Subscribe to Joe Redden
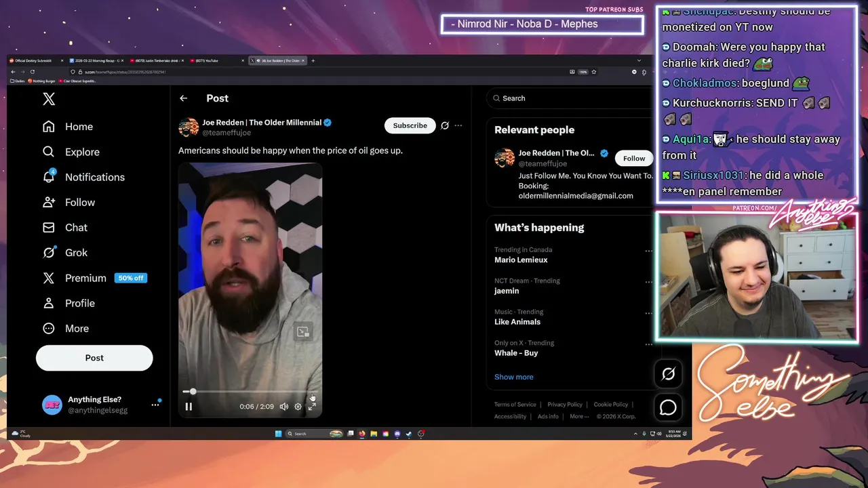 pyautogui.click(x=410, y=125)
